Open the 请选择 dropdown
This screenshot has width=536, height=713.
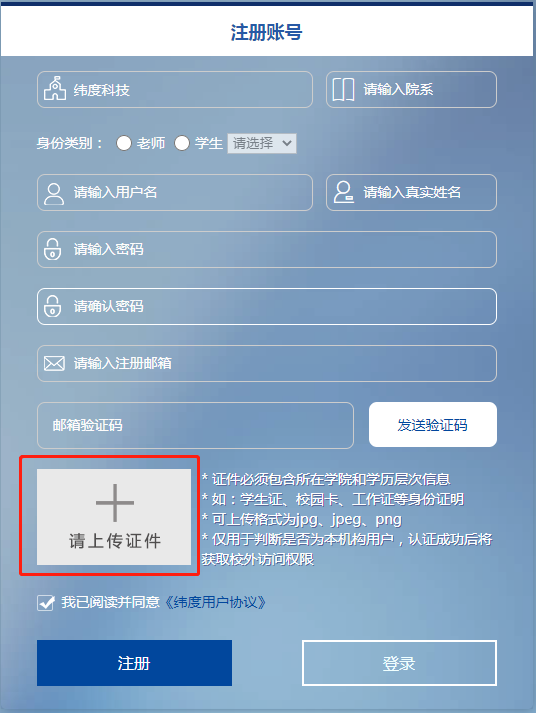(262, 143)
